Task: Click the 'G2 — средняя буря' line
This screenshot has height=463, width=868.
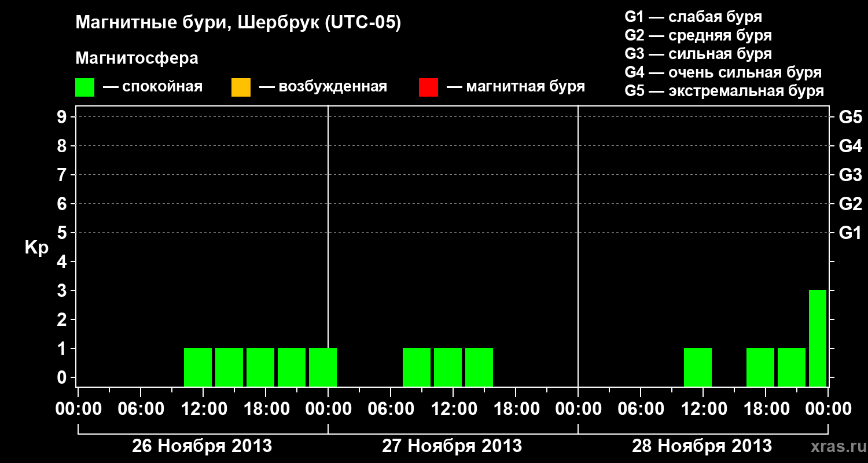Action: coord(698,35)
